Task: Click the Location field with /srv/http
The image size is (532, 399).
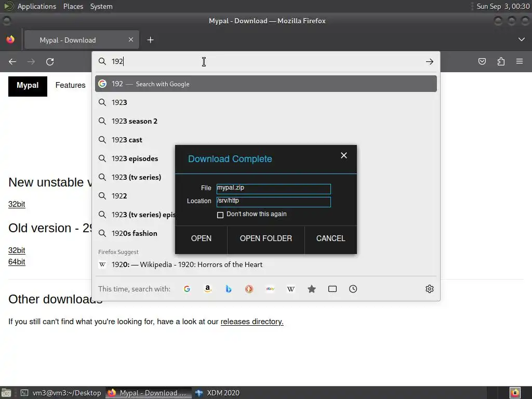Action: [x=273, y=202]
